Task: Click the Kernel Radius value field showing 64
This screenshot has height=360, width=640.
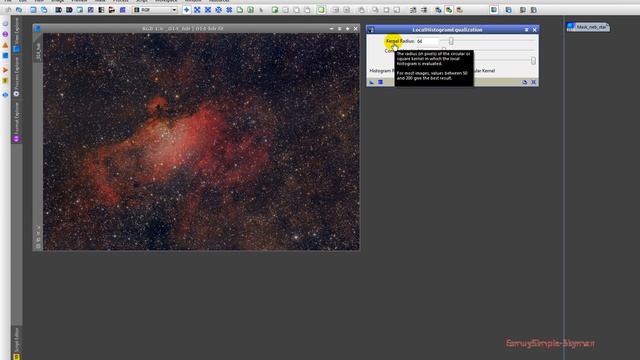Action: click(x=427, y=41)
